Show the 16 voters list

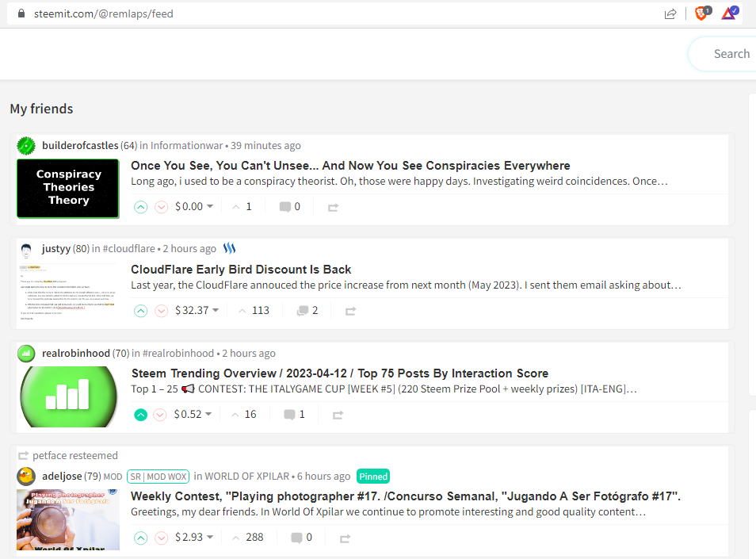pos(244,414)
